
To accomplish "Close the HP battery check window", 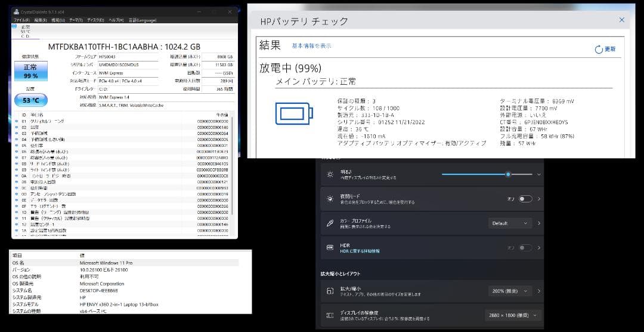I will pos(622,20).
